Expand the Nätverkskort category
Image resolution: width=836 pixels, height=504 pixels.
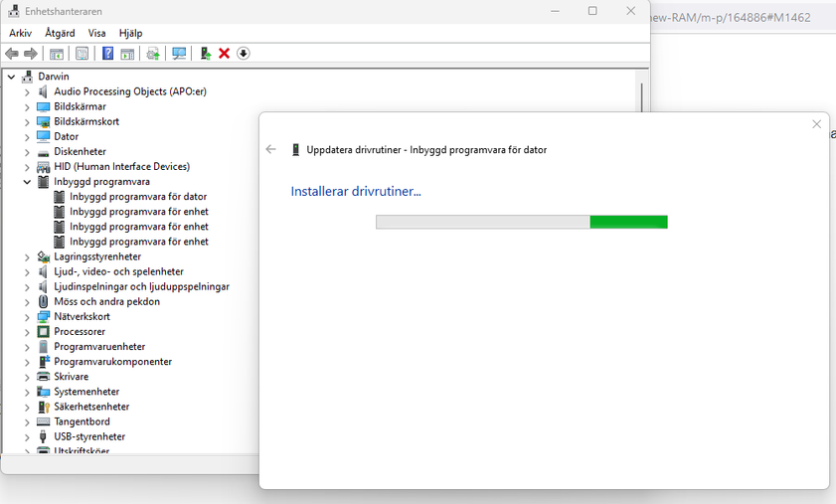click(x=27, y=317)
